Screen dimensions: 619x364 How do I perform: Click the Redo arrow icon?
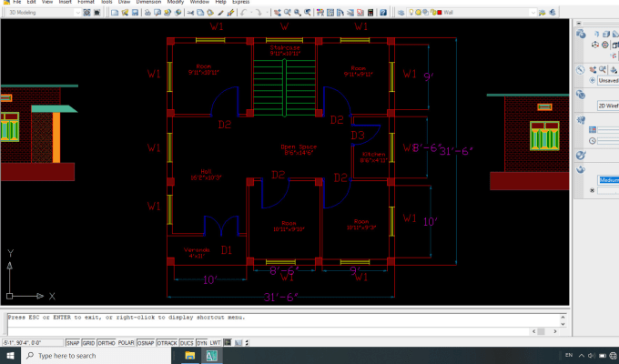[259, 13]
